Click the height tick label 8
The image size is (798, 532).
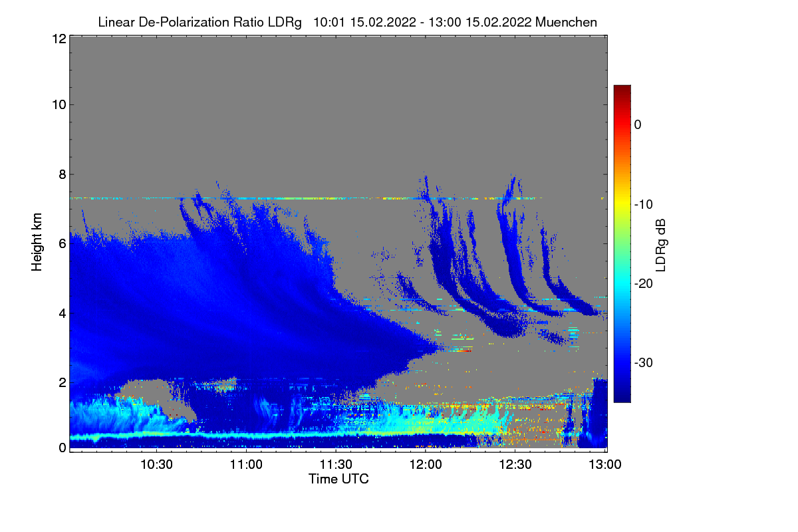point(62,174)
